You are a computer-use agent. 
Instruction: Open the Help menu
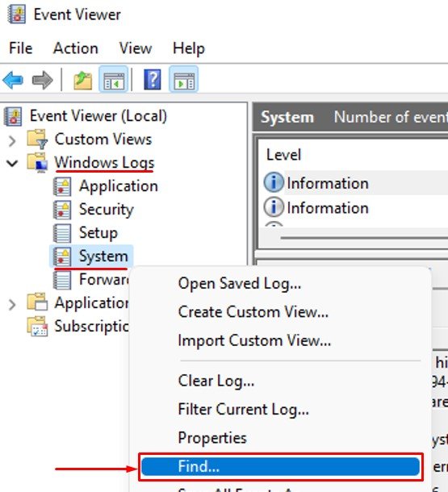pyautogui.click(x=189, y=49)
